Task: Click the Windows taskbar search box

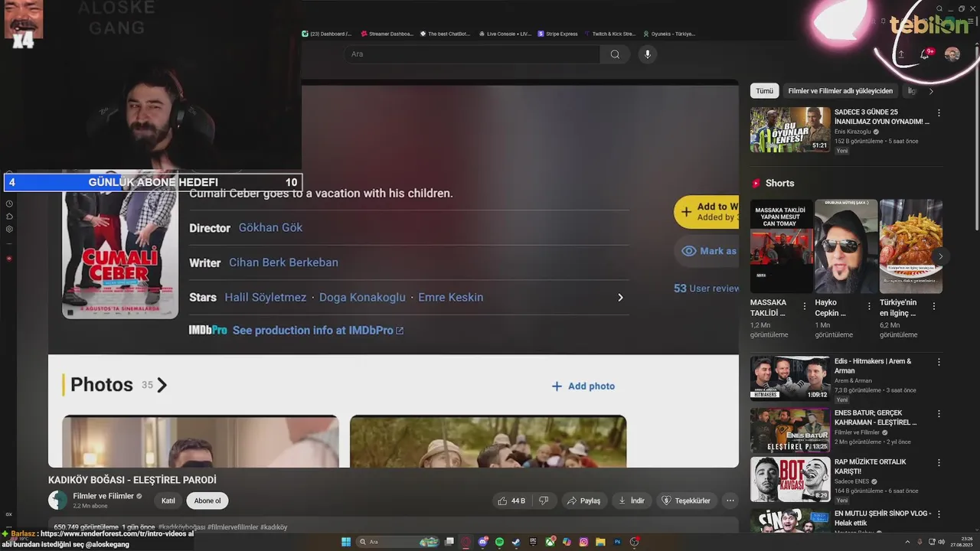Action: pos(398,542)
